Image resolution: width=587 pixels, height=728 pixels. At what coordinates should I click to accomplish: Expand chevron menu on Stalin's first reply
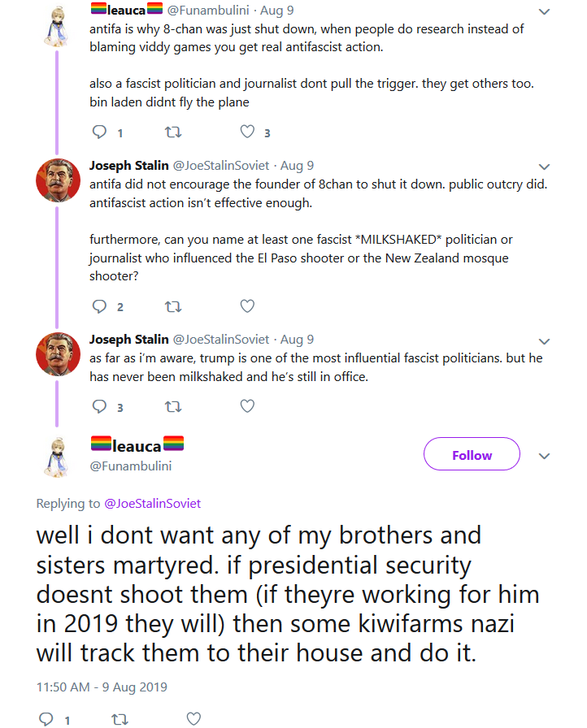click(x=544, y=167)
